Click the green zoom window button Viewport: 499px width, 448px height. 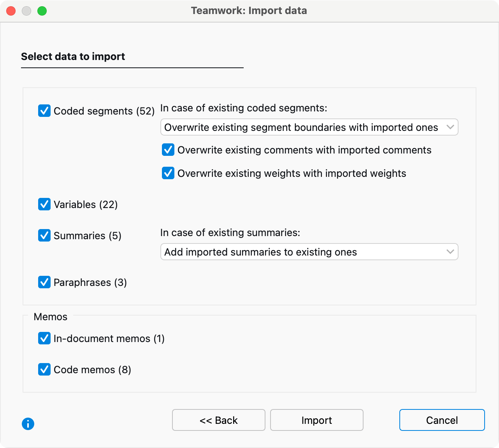[42, 11]
